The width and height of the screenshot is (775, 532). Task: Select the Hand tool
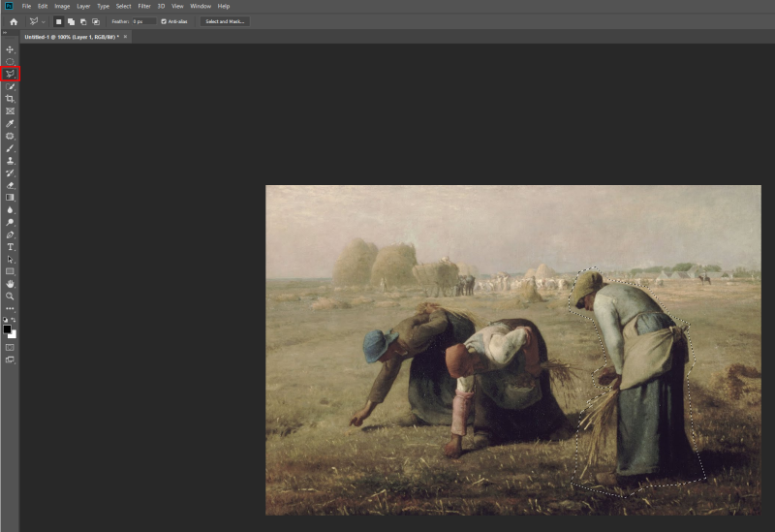10,284
